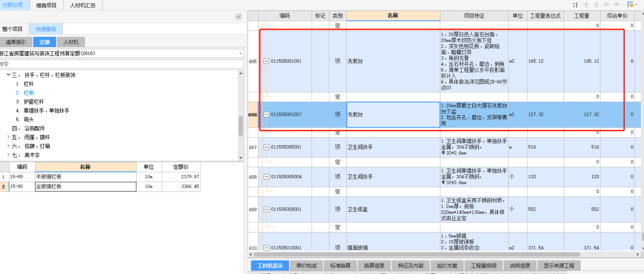Select tree item 弯头

click(x=29, y=119)
